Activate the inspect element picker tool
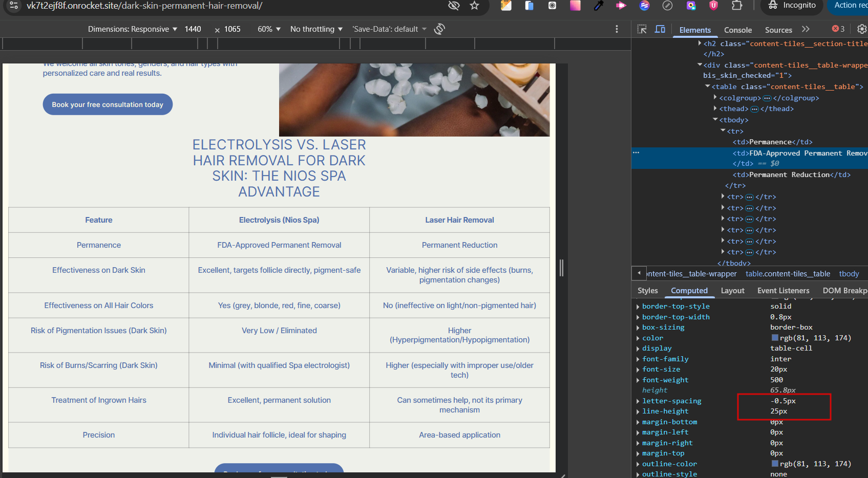Screen dimensions: 868x478 pyautogui.click(x=642, y=29)
